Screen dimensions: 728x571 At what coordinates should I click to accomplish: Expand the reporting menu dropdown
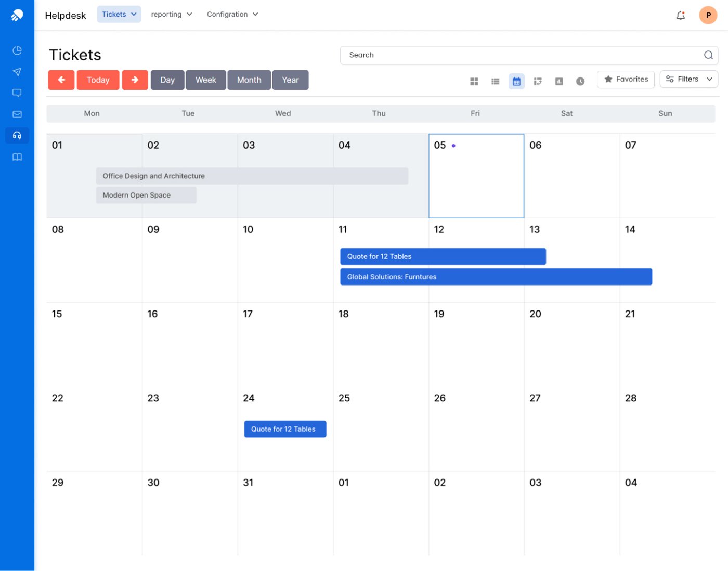pyautogui.click(x=171, y=15)
